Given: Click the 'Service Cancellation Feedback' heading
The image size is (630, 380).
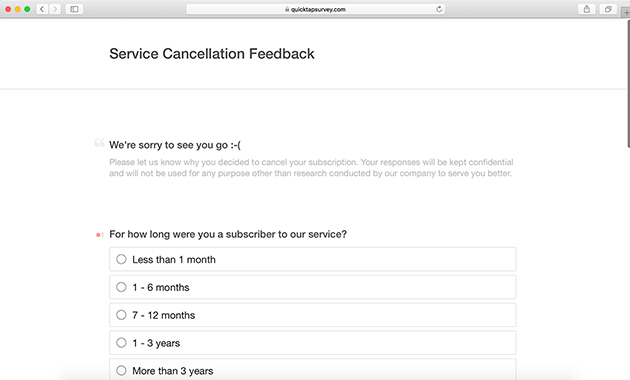Looking at the screenshot, I should [212, 54].
